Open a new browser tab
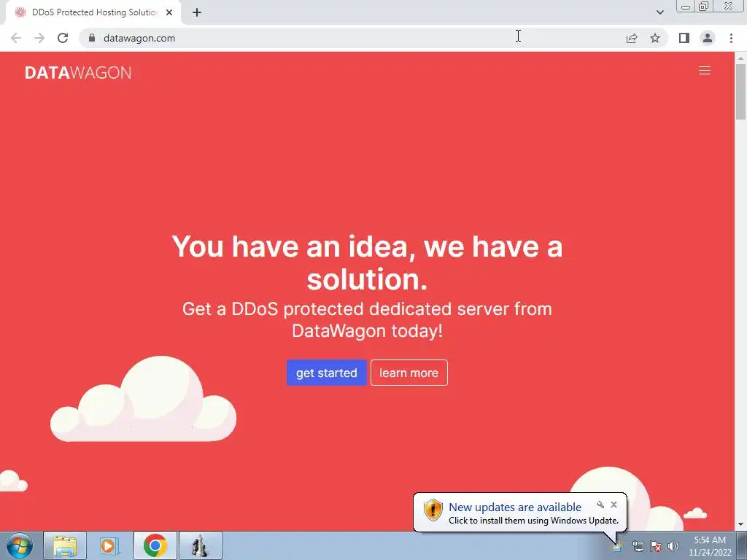This screenshot has width=747, height=560. coord(197,12)
